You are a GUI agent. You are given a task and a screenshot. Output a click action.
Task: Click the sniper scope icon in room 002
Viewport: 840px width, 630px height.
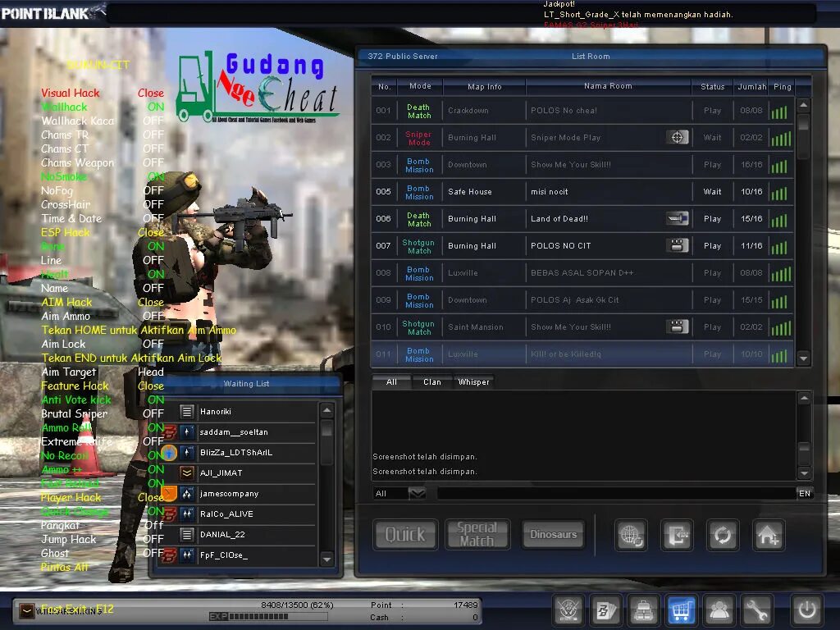(677, 137)
